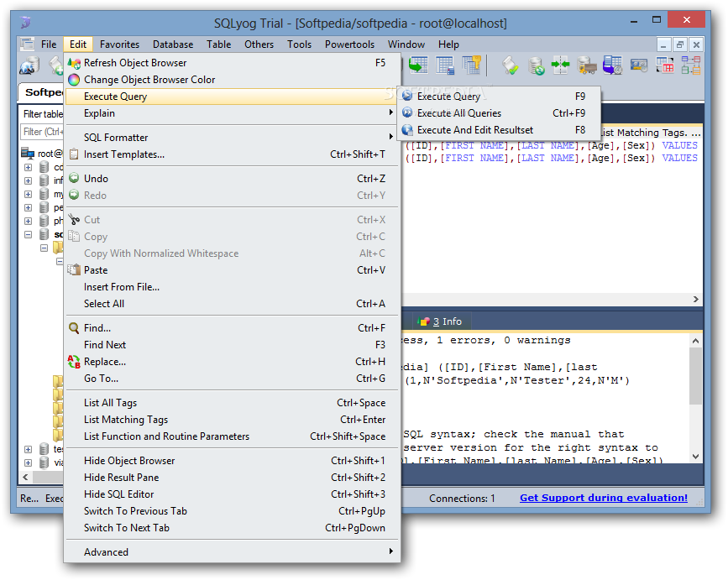Viewport: 728px width, 580px height.
Task: Choose Find Next menu entry
Action: click(x=232, y=345)
